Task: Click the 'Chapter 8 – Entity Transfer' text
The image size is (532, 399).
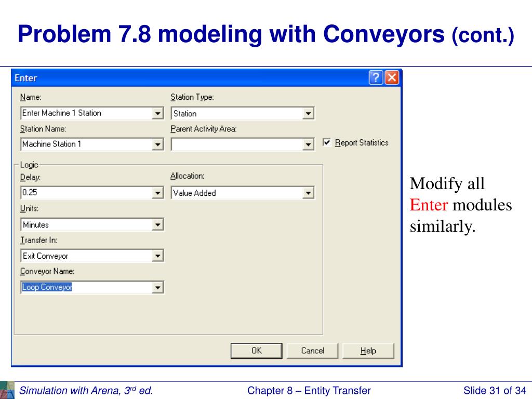Action: tap(309, 391)
